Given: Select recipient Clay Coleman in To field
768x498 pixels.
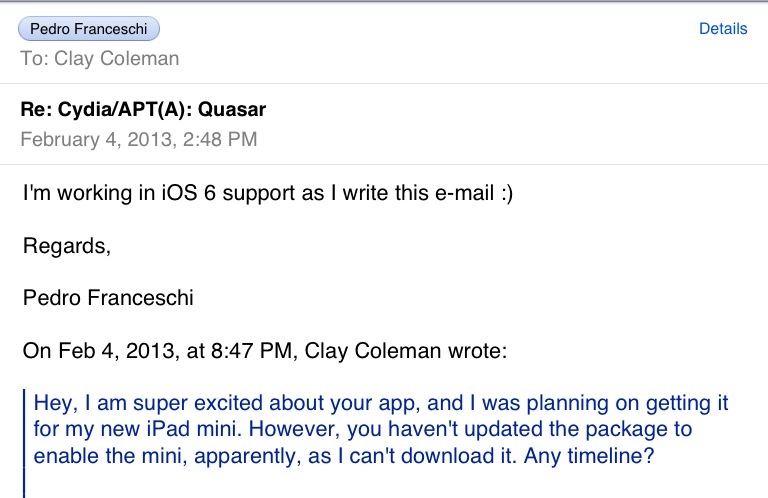Looking at the screenshot, I should [117, 59].
